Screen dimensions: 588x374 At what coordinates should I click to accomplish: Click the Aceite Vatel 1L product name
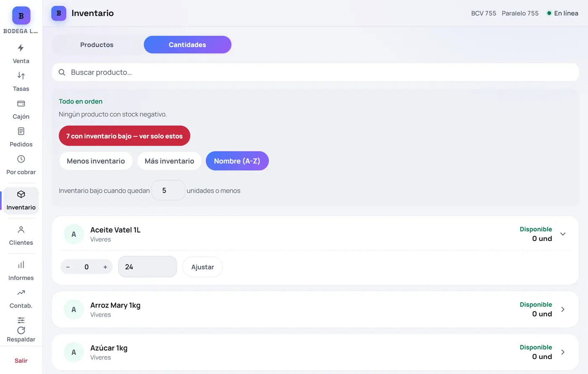tap(115, 230)
